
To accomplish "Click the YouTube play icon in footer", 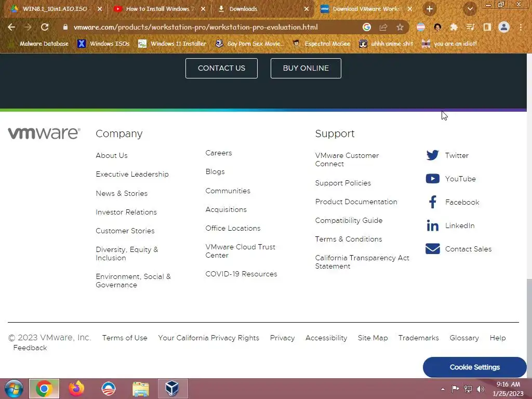I will [433, 179].
